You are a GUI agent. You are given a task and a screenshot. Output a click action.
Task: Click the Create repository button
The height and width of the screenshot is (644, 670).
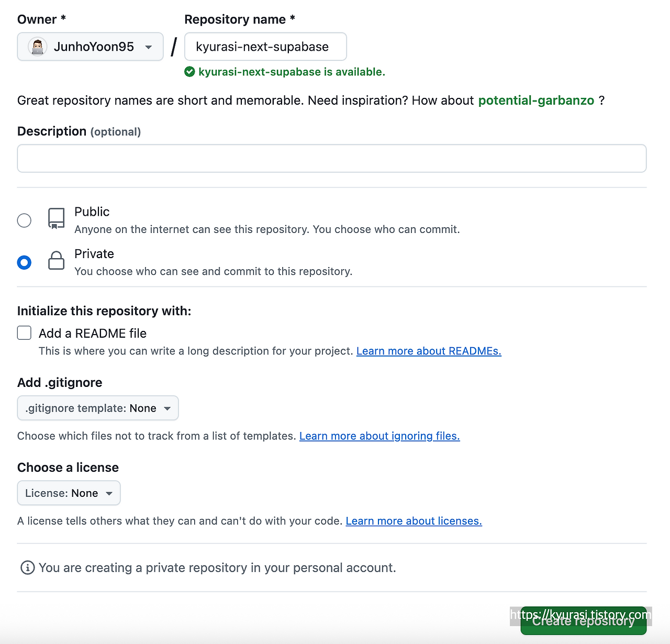tap(583, 621)
